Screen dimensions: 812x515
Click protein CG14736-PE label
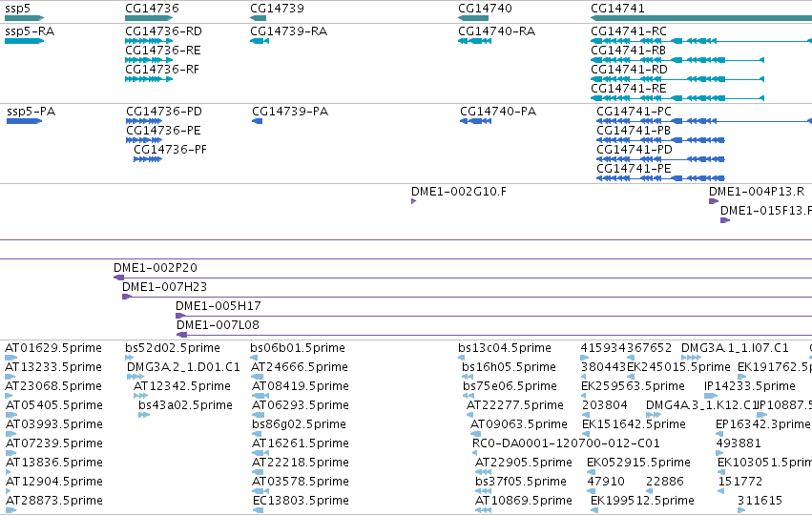tap(164, 131)
